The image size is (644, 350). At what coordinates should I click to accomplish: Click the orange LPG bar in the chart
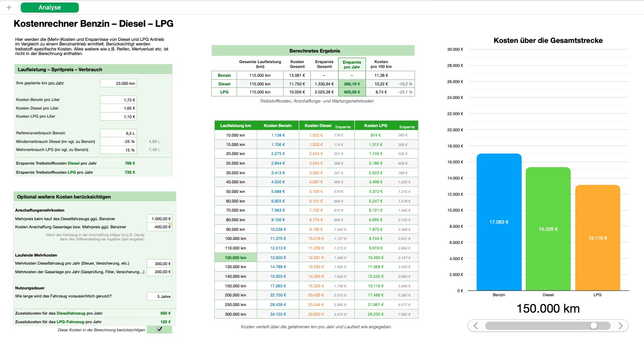(x=599, y=237)
